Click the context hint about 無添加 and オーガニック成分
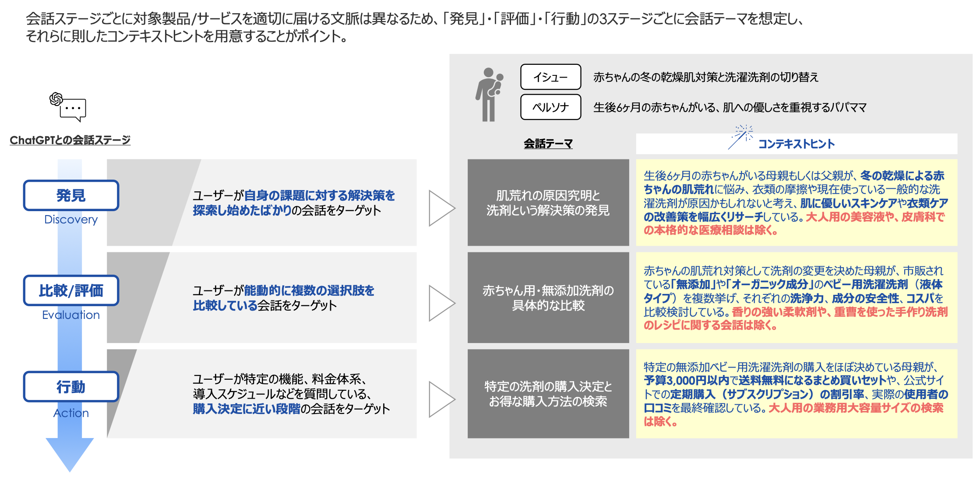This screenshot has height=481, width=980. click(x=797, y=297)
